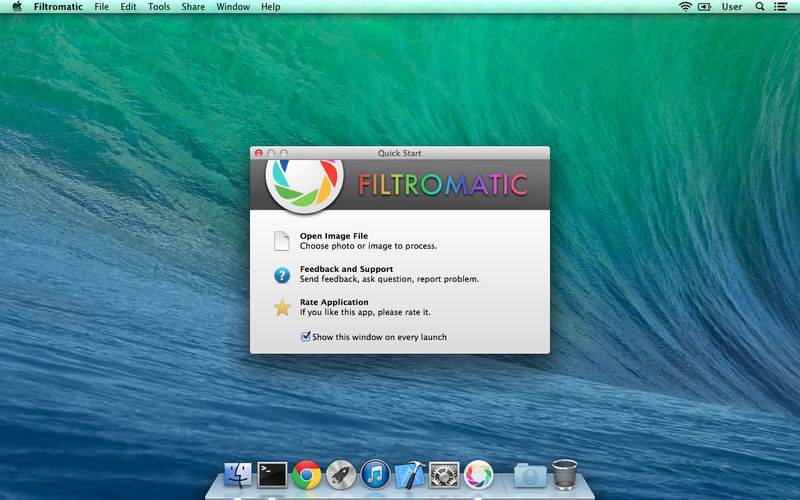Click the gold star rate icon

coord(282,307)
